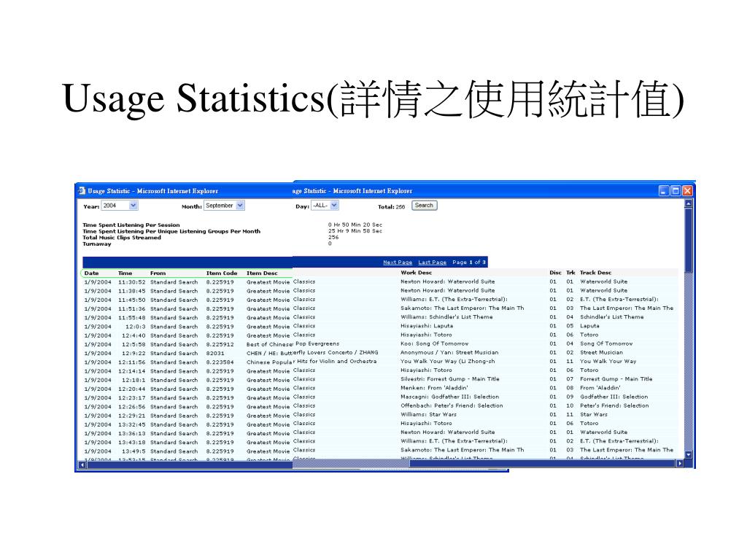The width and height of the screenshot is (747, 560).
Task: Select the time cell 11:38:45
Action: [131, 291]
